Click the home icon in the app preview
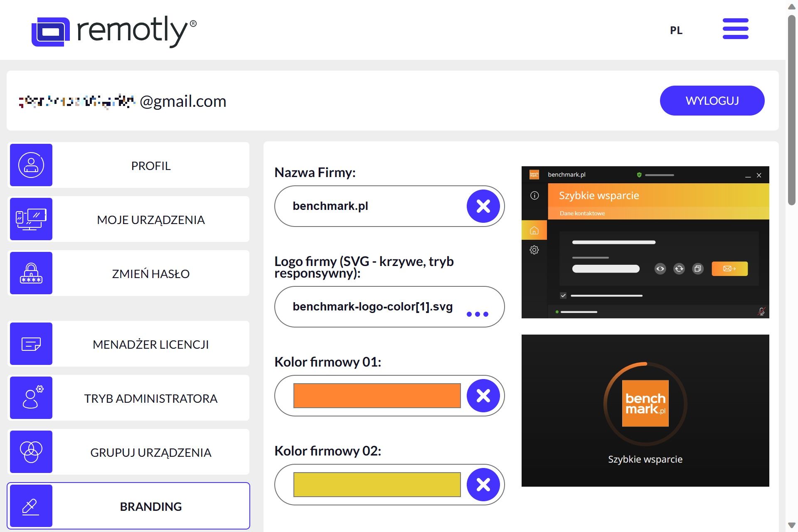 coord(534,230)
